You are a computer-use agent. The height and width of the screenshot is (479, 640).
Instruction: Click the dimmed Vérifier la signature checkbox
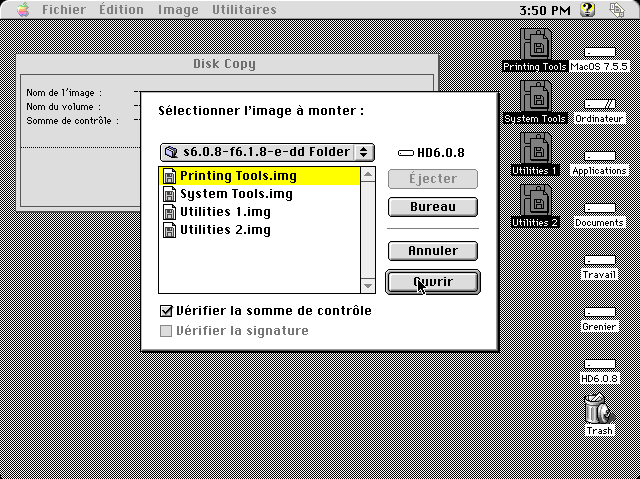tap(167, 331)
